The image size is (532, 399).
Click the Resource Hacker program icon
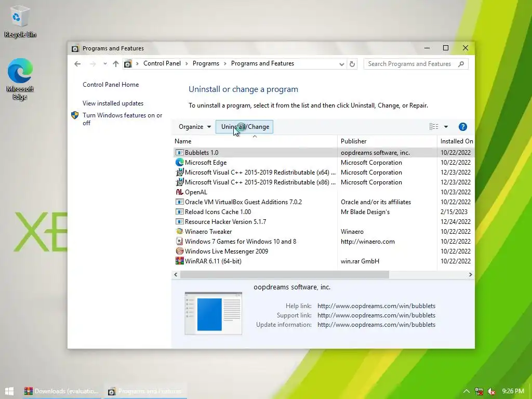point(179,221)
